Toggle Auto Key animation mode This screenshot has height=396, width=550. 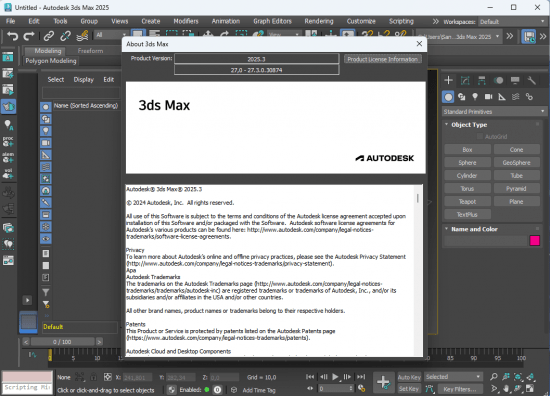tap(409, 377)
